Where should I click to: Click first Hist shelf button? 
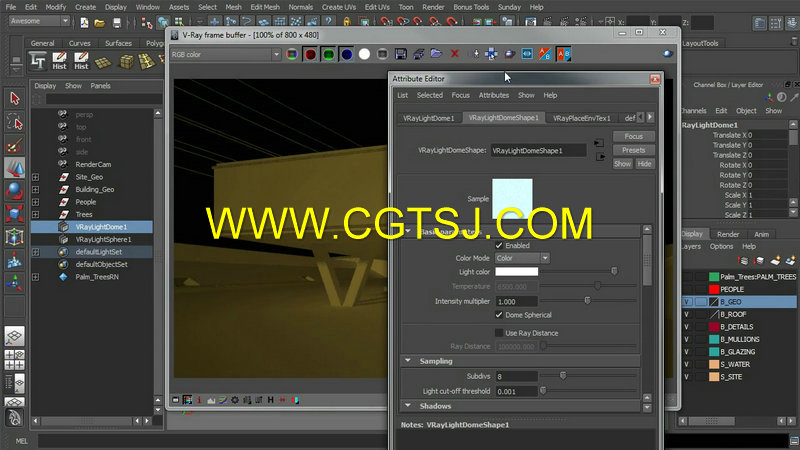(59, 61)
